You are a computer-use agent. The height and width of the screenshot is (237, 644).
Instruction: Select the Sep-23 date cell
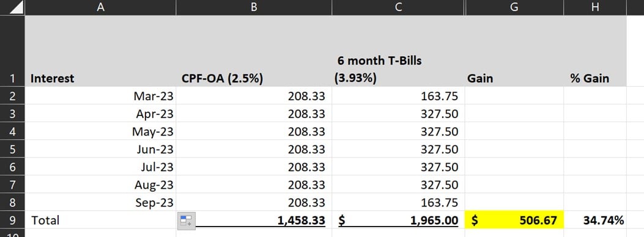(100, 202)
